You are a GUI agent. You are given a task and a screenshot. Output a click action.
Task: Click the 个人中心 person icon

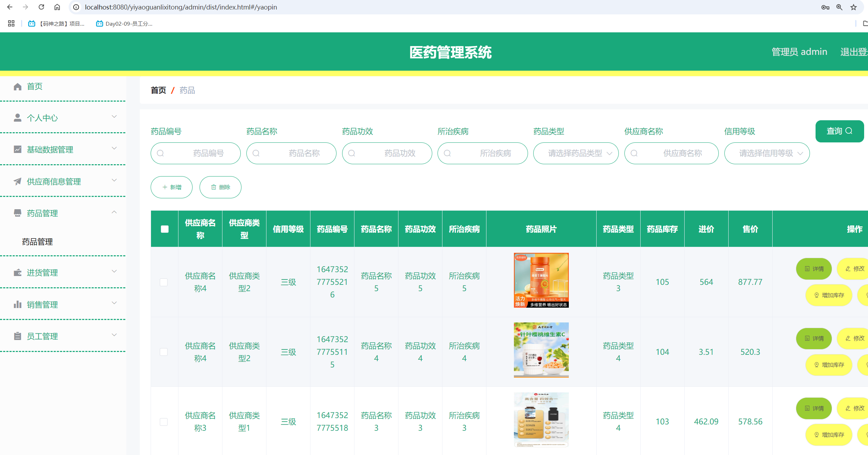click(17, 117)
